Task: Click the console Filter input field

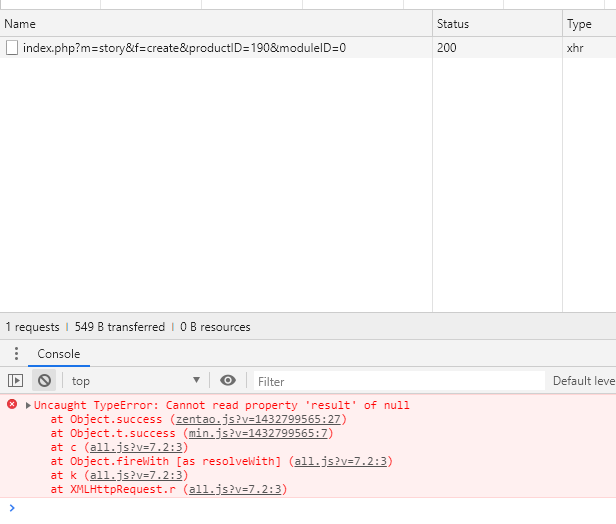Action: click(398, 381)
